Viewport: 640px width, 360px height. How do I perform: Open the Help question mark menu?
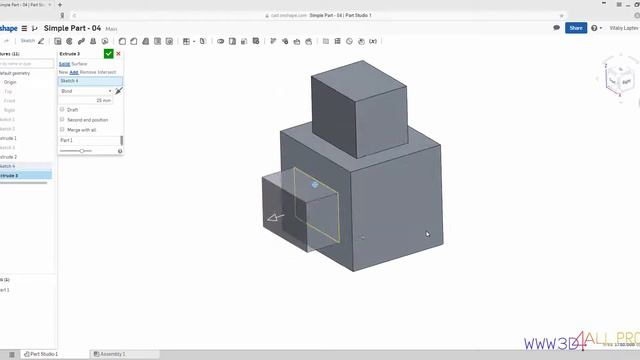click(x=596, y=28)
